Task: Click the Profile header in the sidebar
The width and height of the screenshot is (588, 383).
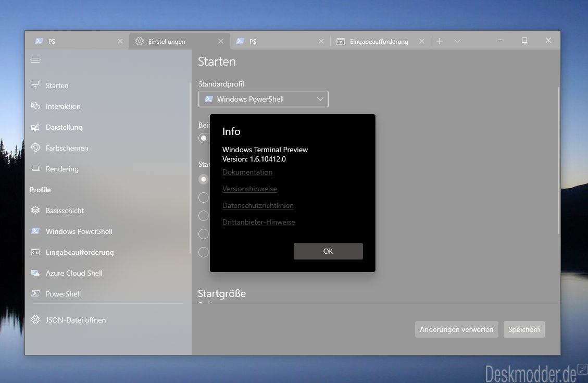Action: [41, 190]
